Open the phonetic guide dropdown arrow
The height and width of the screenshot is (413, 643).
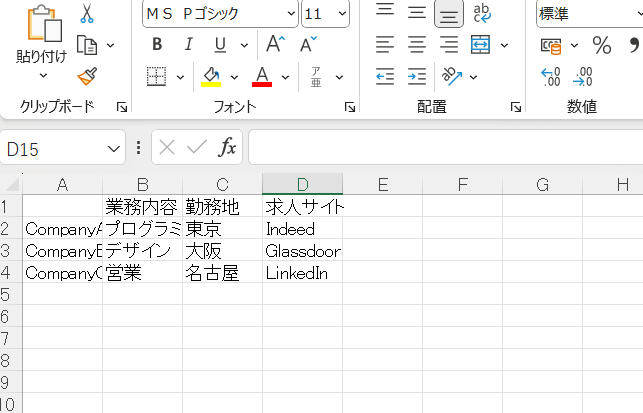coord(339,77)
